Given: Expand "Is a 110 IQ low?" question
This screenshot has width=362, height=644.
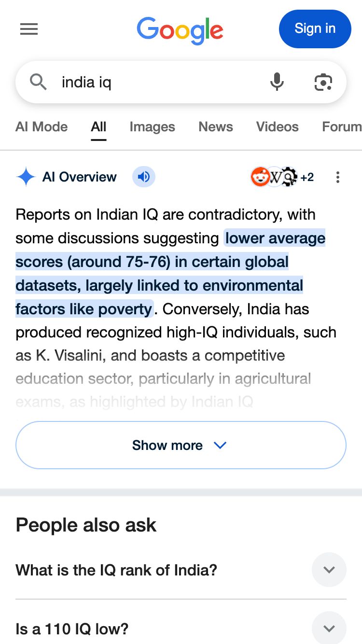Looking at the screenshot, I should (x=329, y=629).
